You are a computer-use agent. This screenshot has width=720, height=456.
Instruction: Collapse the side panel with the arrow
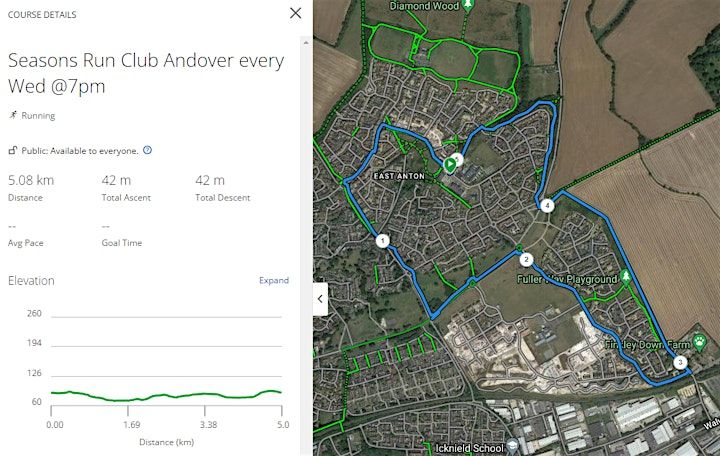pos(320,298)
